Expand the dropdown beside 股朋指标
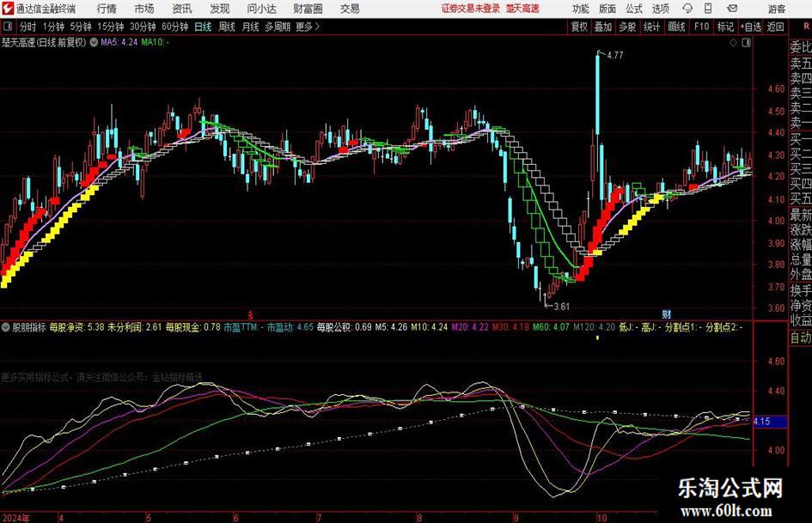The width and height of the screenshot is (812, 523). (x=6, y=327)
